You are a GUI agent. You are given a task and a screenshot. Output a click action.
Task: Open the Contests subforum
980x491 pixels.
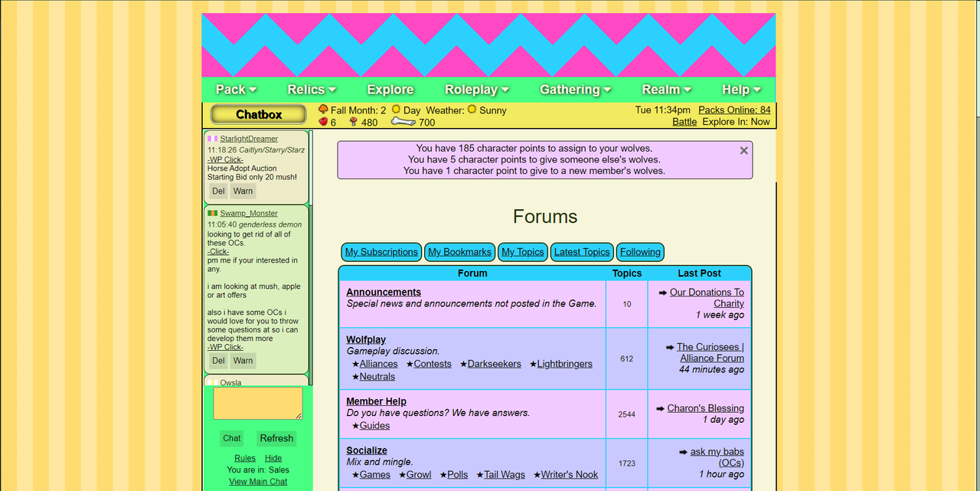(x=433, y=364)
